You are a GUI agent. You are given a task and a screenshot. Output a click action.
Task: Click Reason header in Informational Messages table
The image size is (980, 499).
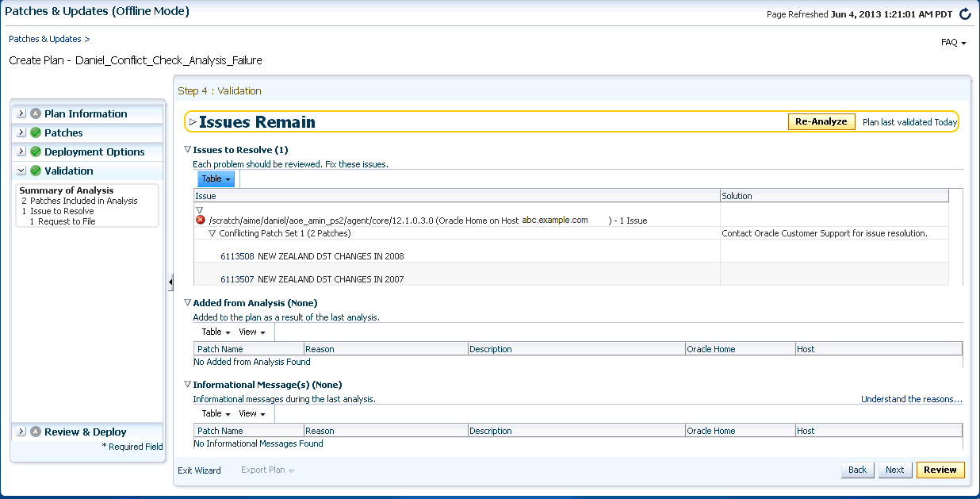coord(386,431)
